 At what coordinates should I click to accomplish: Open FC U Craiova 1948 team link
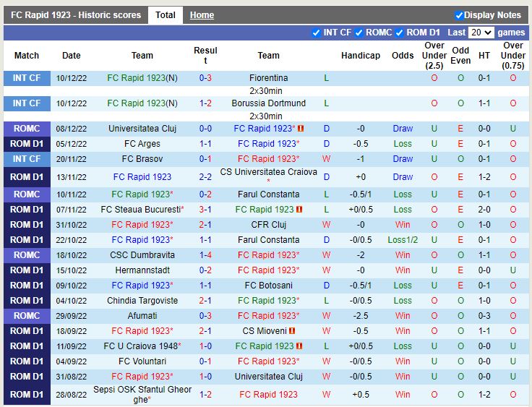coord(140,346)
